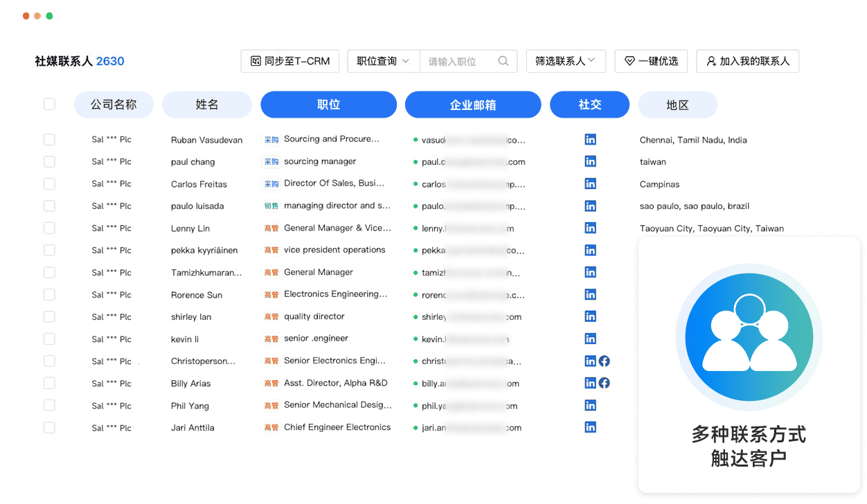Open the 职位查询 dropdown
The image size is (867, 504).
pyautogui.click(x=383, y=61)
